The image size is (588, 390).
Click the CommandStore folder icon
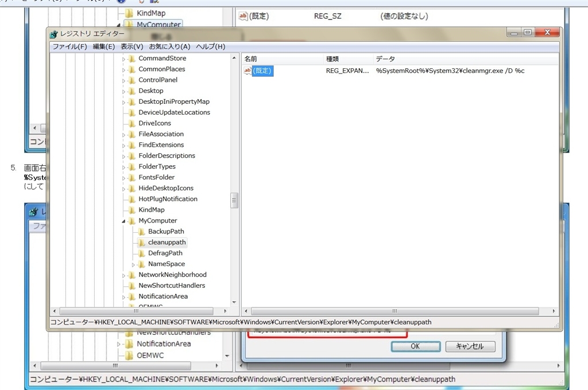point(131,58)
